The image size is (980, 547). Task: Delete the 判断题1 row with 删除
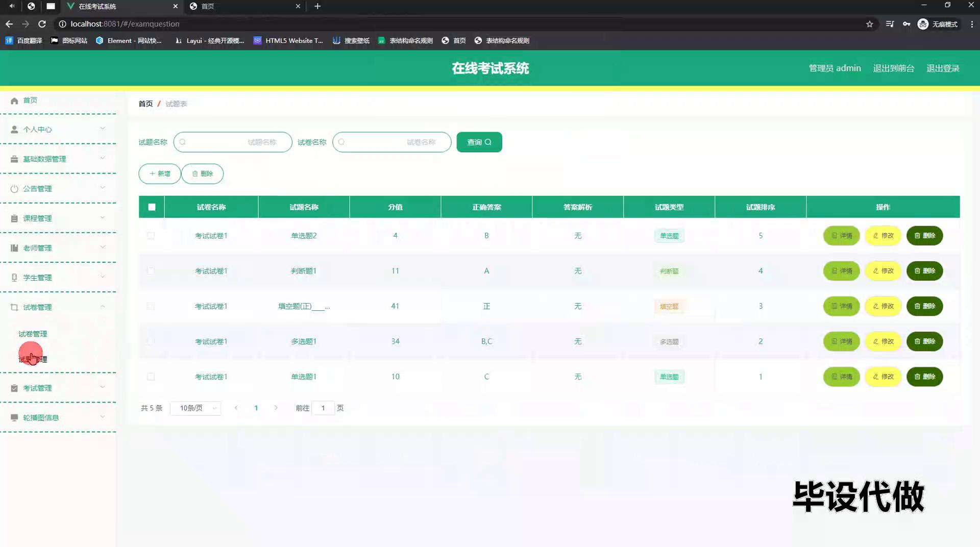click(924, 271)
